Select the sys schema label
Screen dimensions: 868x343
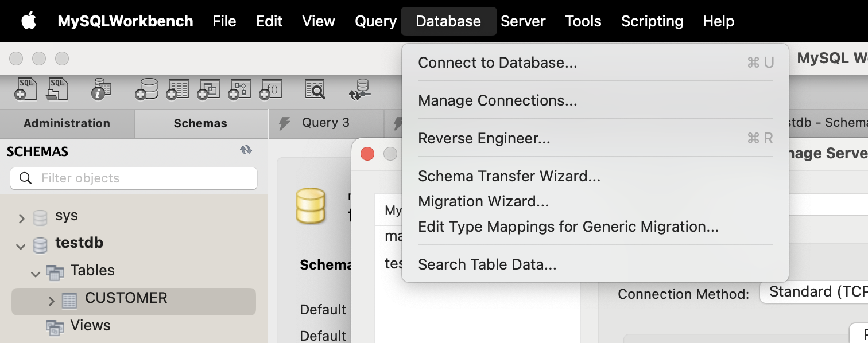[67, 216]
